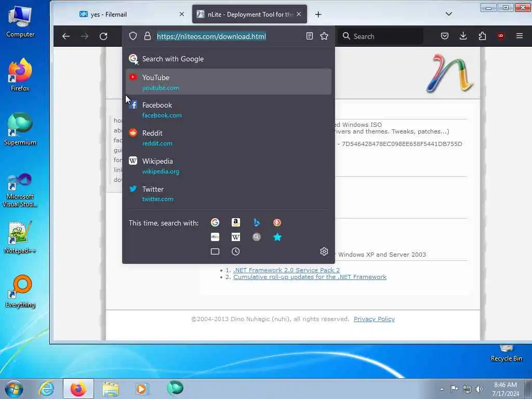Image resolution: width=532 pixels, height=399 pixels.
Task: Open Everything desktop shortcut
Action: 20,291
